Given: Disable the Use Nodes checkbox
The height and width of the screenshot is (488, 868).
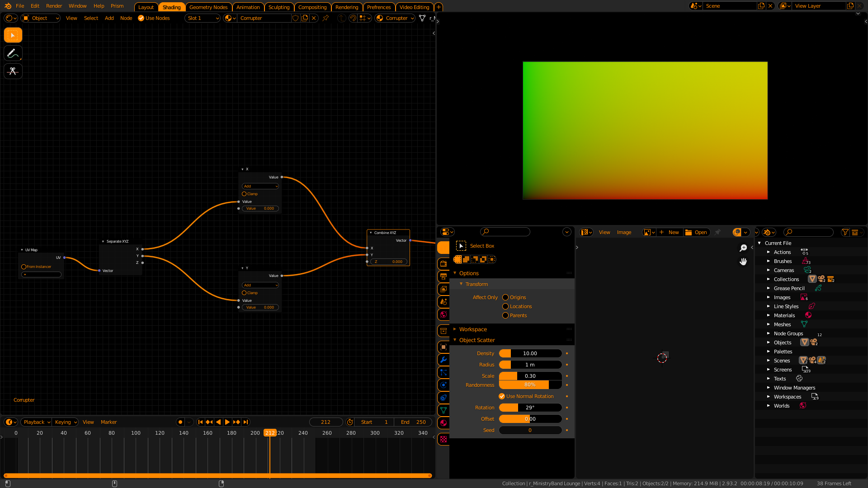Looking at the screenshot, I should point(141,18).
